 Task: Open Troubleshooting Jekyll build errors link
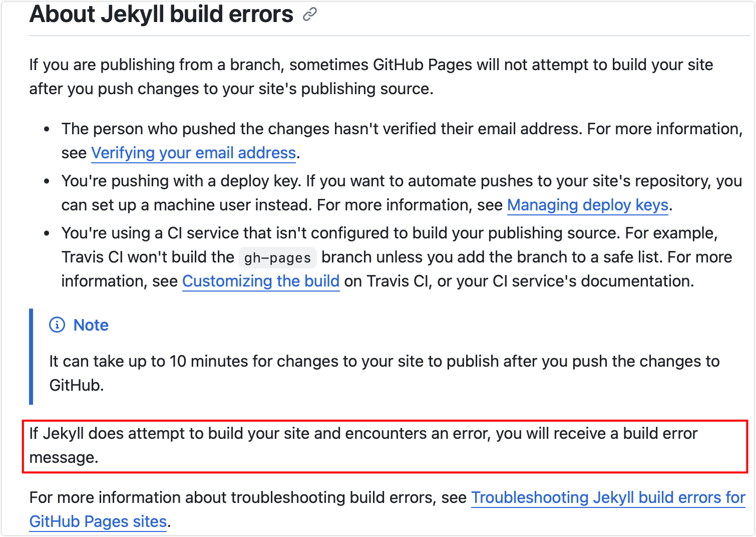(x=608, y=497)
